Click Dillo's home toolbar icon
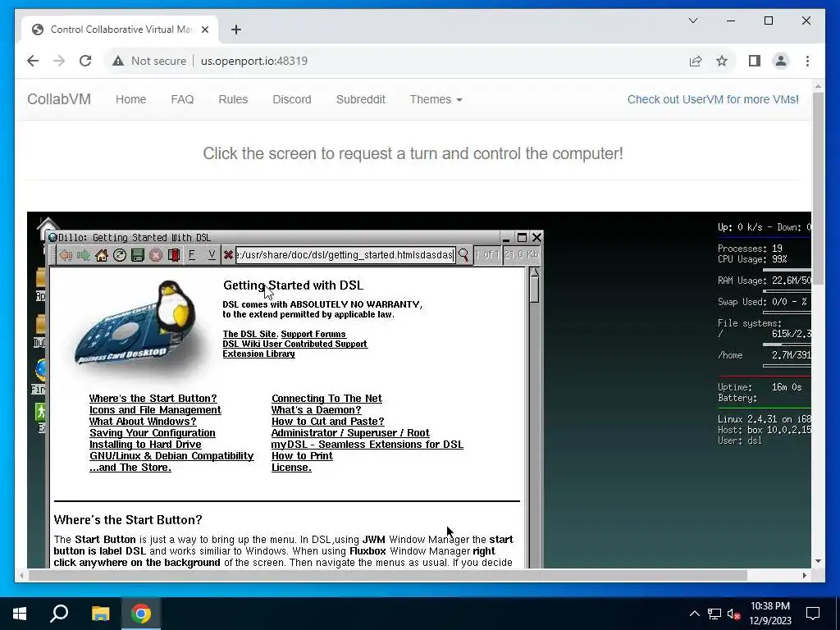The height and width of the screenshot is (630, 840). point(101,255)
